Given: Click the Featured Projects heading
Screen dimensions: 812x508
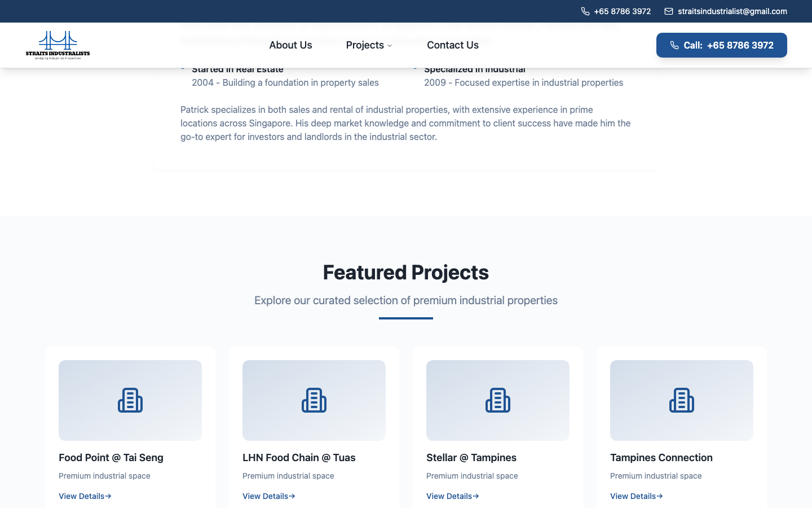Looking at the screenshot, I should [x=406, y=272].
